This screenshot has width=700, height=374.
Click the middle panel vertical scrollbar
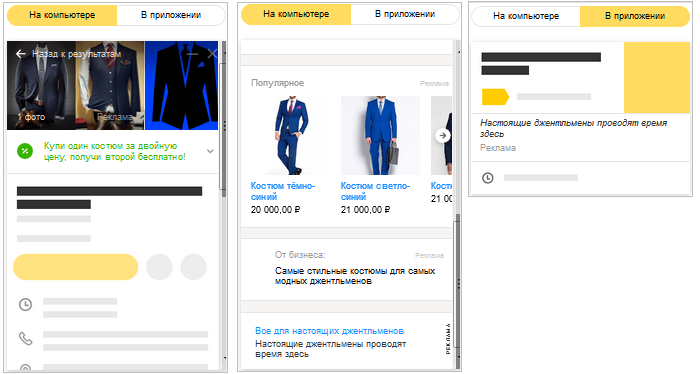pyautogui.click(x=456, y=205)
